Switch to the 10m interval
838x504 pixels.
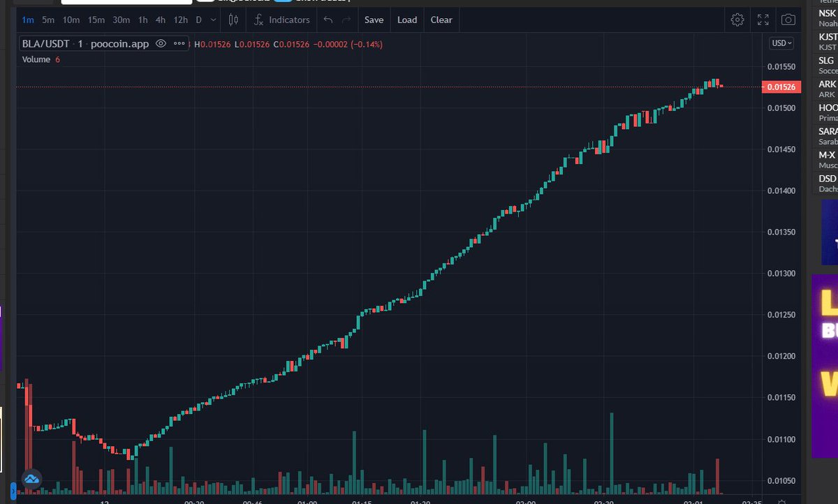(71, 20)
